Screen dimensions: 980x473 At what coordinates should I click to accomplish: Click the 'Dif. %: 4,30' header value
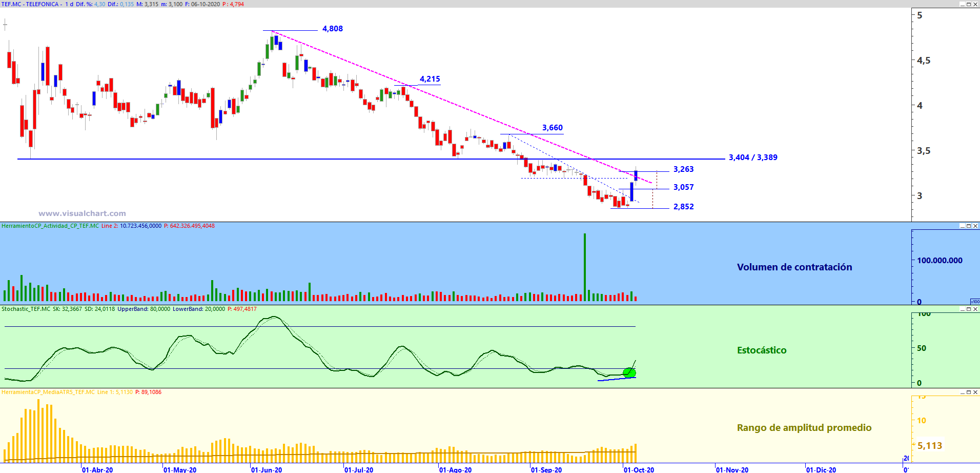pos(91,4)
